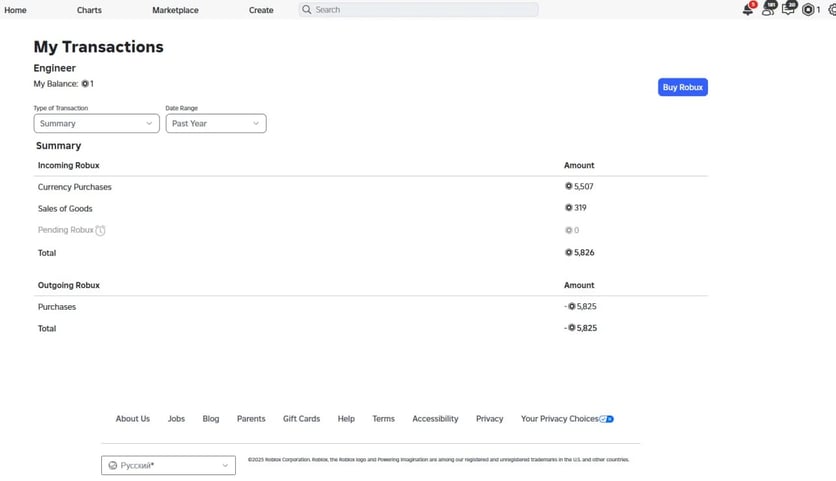The width and height of the screenshot is (836, 481).
Task: Visit the About Us footer link
Action: point(132,419)
